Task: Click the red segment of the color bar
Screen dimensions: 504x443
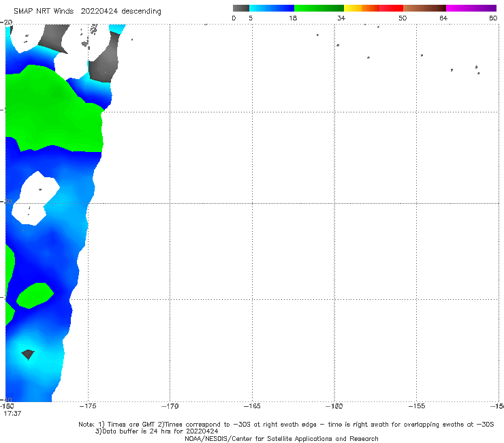Action: pyautogui.click(x=391, y=8)
